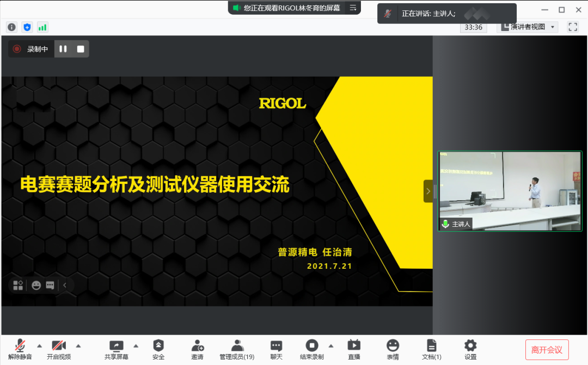Open the speaker view (演讲者视图) dropdown
This screenshot has width=588, height=365.
(528, 27)
